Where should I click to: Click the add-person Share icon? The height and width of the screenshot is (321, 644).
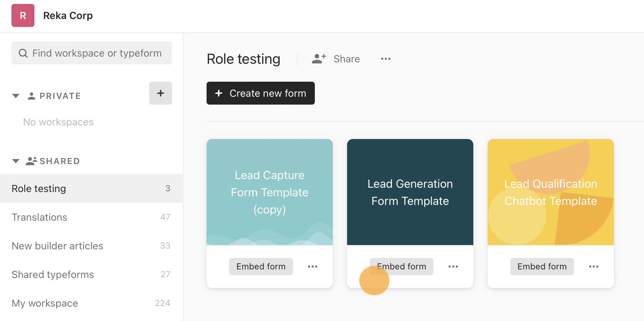(319, 59)
